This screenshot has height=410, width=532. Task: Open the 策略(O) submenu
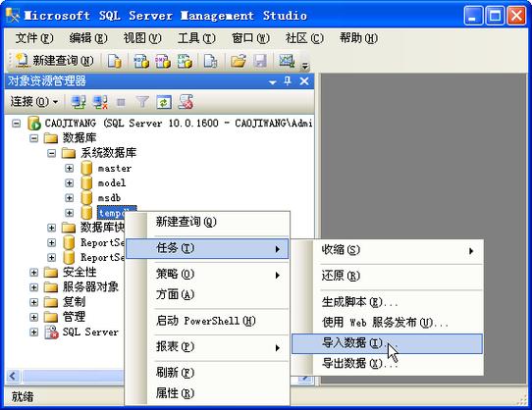207,274
